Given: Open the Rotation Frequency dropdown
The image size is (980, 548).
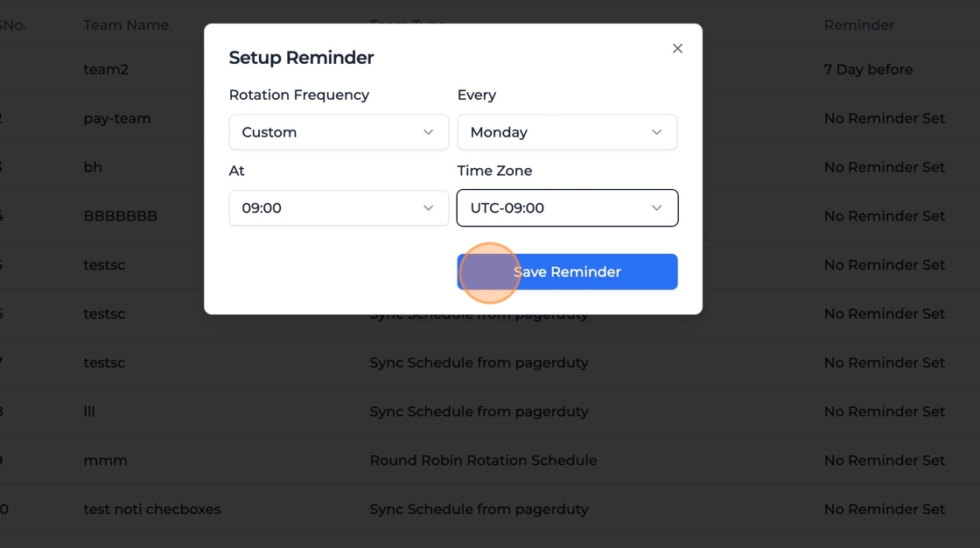Looking at the screenshot, I should click(338, 132).
